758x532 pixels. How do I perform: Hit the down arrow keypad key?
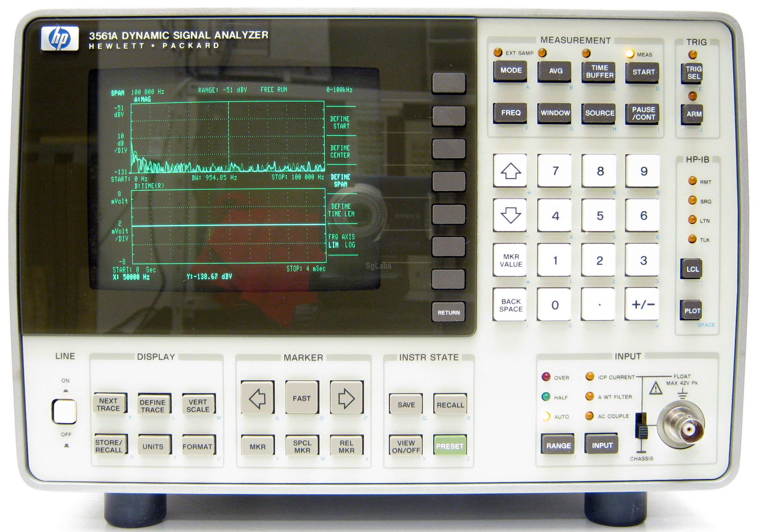coord(510,215)
